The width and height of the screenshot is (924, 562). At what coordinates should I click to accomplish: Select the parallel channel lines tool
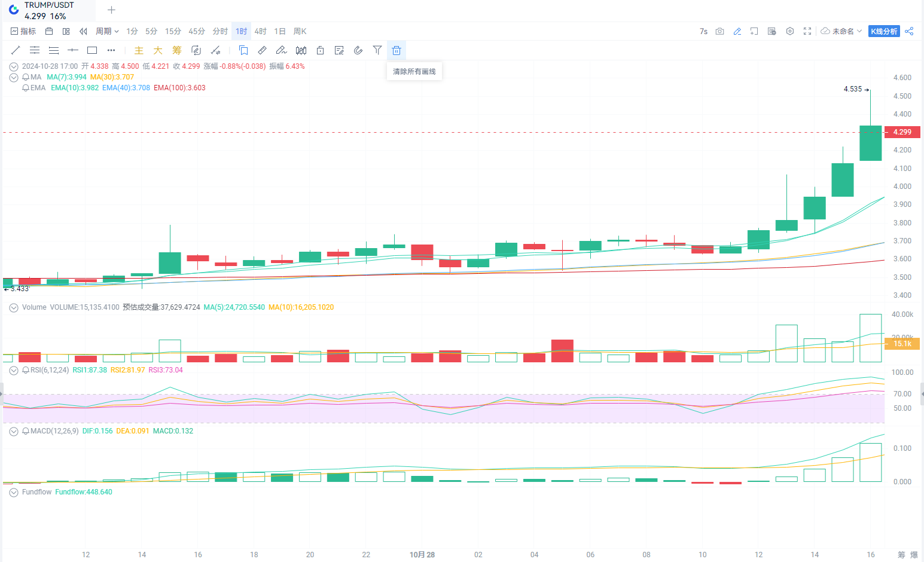pyautogui.click(x=35, y=50)
